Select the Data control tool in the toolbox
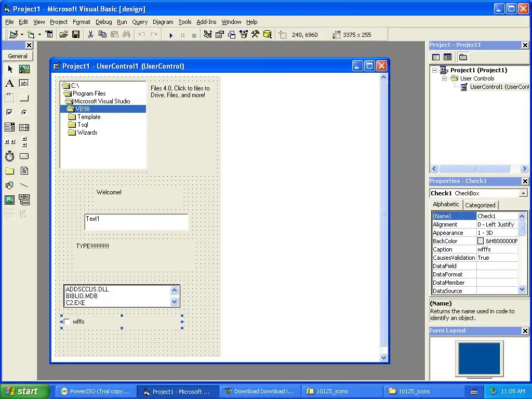The width and height of the screenshot is (532, 399). pos(24,200)
